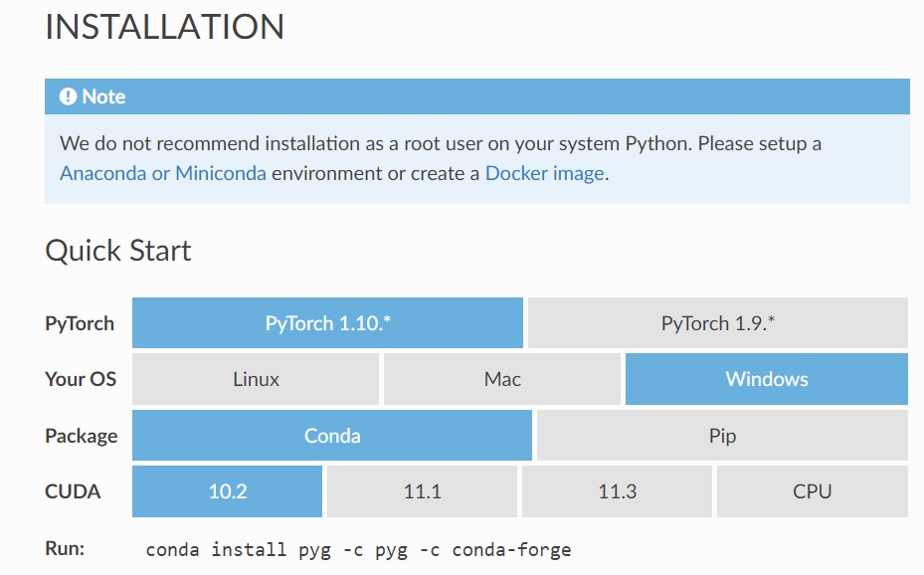This screenshot has height=575, width=924.
Task: Pick the Conda package option
Action: pos(332,436)
